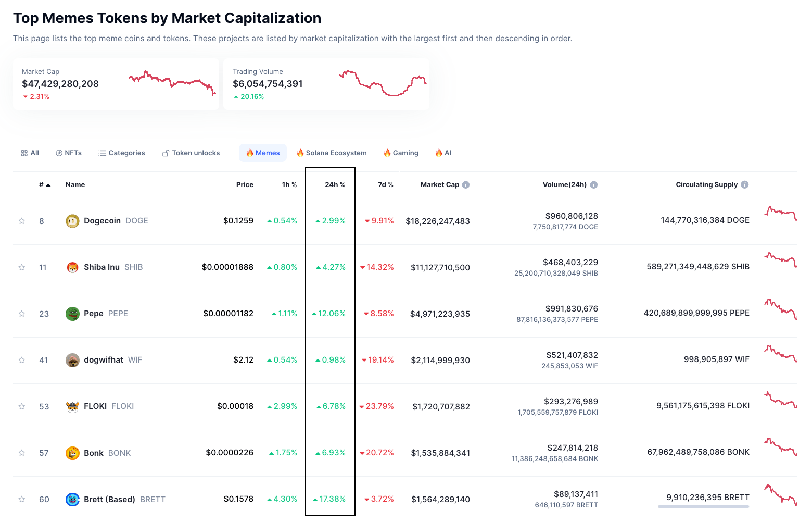Open the Volume(24h) info icon

pyautogui.click(x=594, y=185)
